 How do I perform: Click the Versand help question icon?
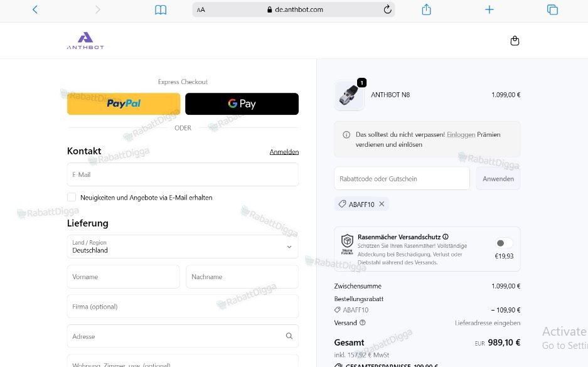point(363,322)
